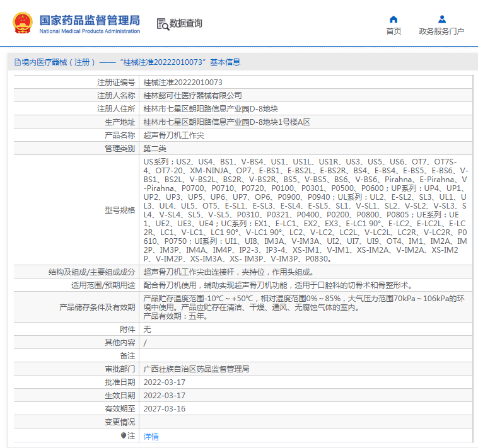This screenshot has width=478, height=448.
Task: Click expiry date 2027-03-16
Action: point(165,409)
